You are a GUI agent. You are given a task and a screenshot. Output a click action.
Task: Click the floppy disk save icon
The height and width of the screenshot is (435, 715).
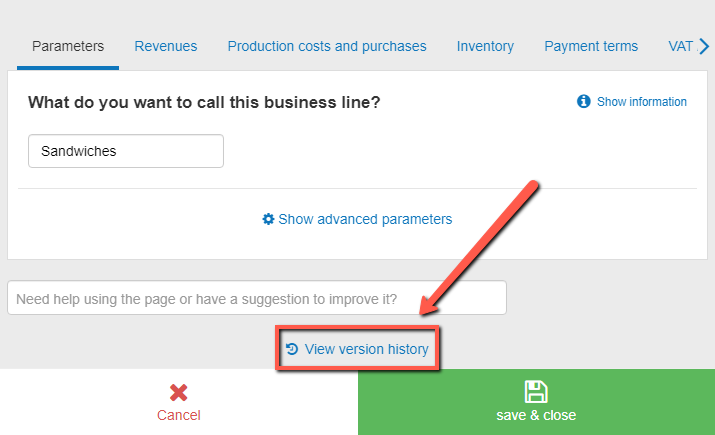click(x=536, y=392)
